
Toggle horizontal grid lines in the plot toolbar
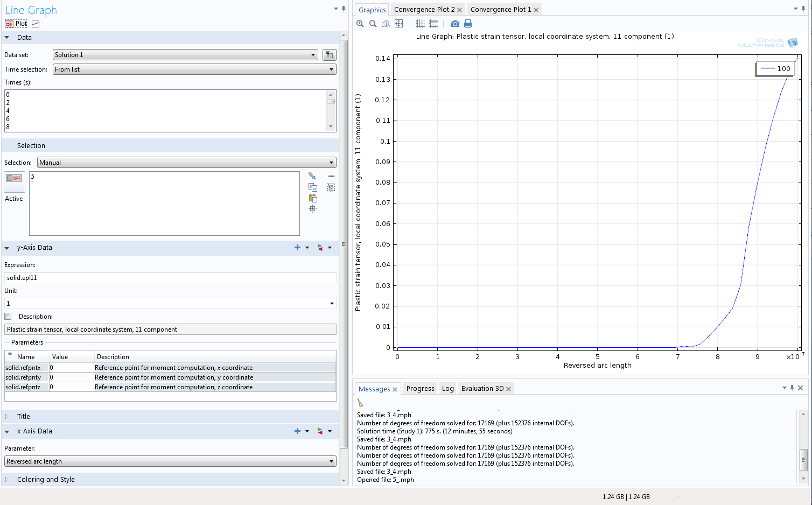click(x=433, y=24)
